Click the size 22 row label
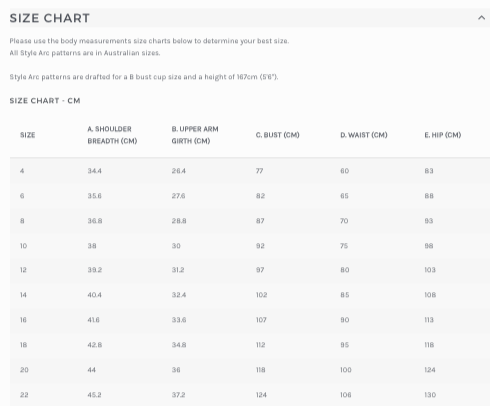Viewport: 490px width, 406px height. tap(24, 395)
